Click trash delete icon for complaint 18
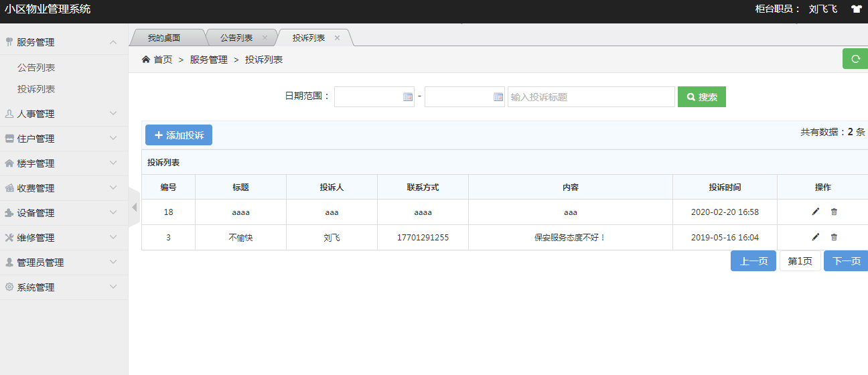868x375 pixels. coord(834,212)
